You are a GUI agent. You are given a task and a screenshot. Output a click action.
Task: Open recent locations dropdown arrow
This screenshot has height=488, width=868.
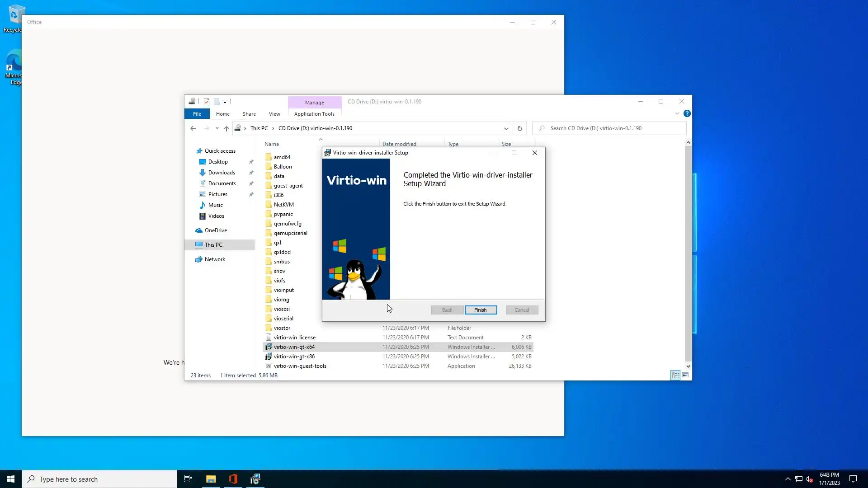click(217, 128)
